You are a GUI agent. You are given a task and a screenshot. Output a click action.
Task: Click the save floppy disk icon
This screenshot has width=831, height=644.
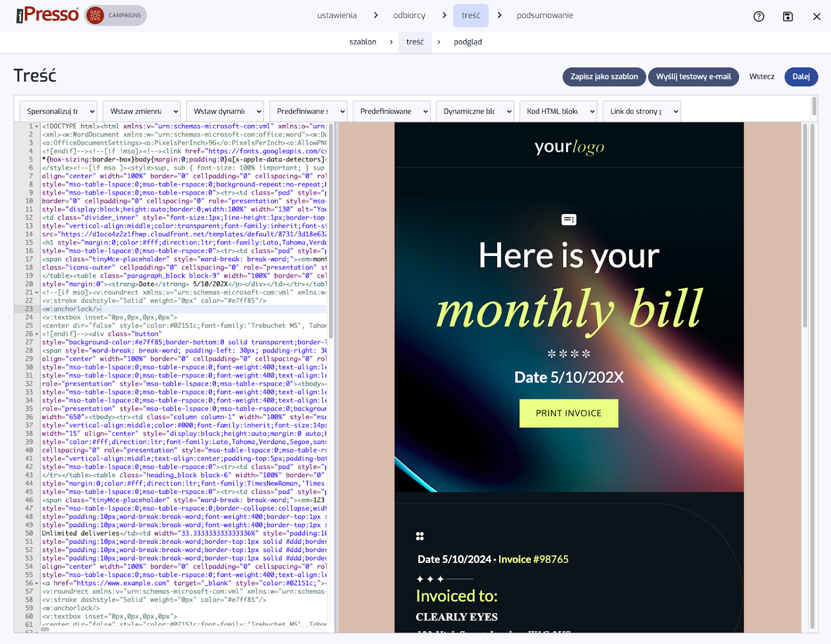tap(788, 17)
